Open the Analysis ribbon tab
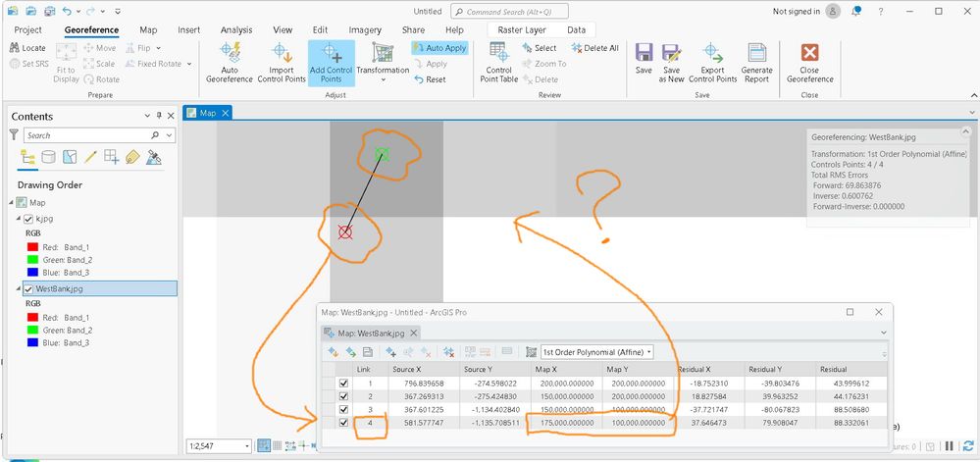The image size is (980, 462). (x=236, y=29)
